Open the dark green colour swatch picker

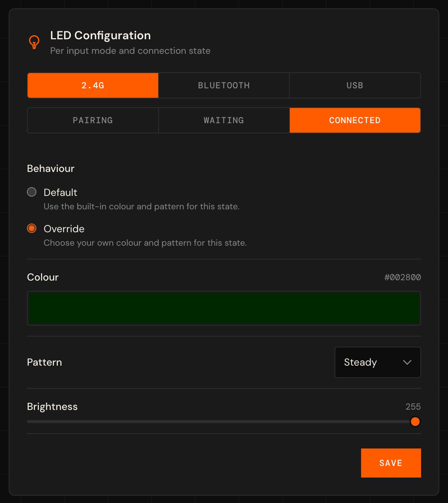pos(224,308)
